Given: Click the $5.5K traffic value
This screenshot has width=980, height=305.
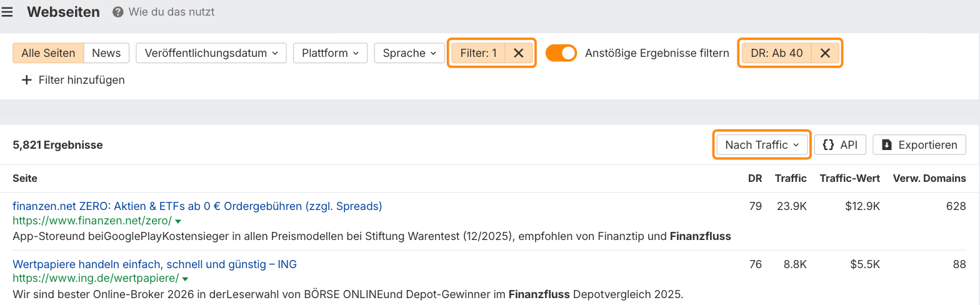Looking at the screenshot, I should click(865, 264).
